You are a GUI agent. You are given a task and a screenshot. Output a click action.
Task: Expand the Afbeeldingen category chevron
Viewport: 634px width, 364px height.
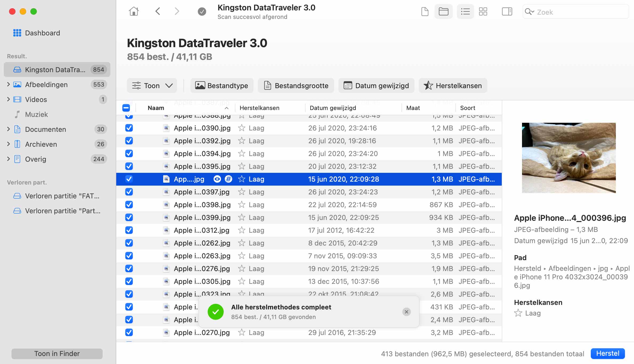[8, 84]
